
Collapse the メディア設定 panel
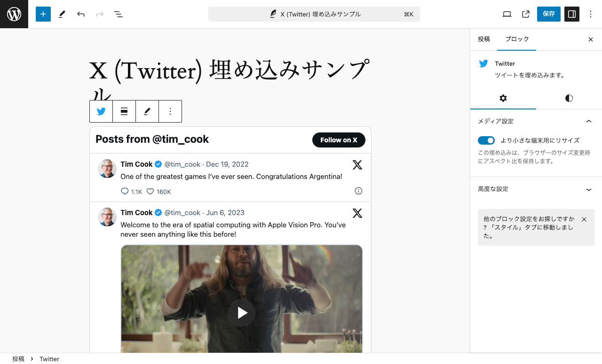[x=536, y=121]
